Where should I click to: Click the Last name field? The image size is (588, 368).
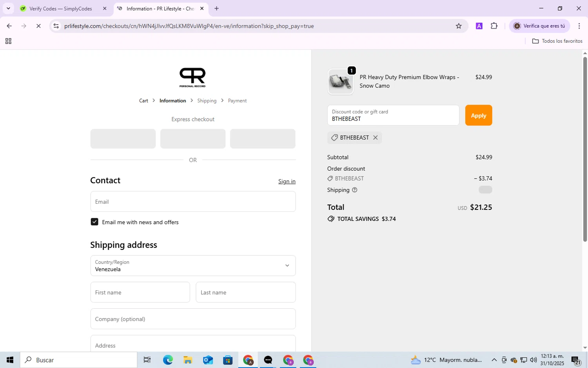click(246, 292)
